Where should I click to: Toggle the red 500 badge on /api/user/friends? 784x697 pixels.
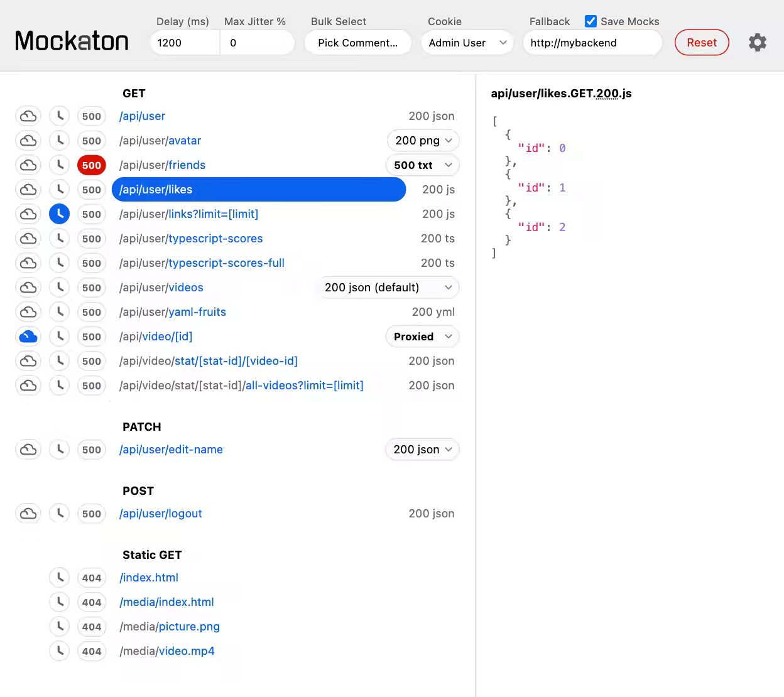pos(91,165)
